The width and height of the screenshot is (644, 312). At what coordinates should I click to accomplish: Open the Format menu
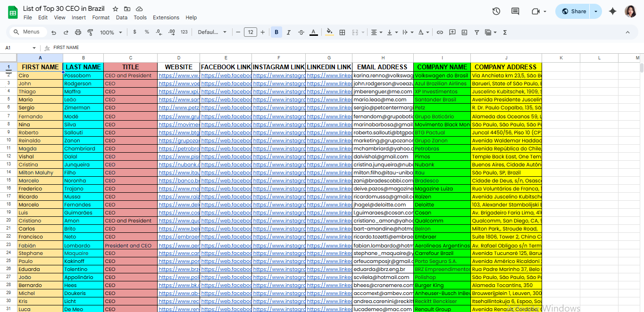(101, 17)
